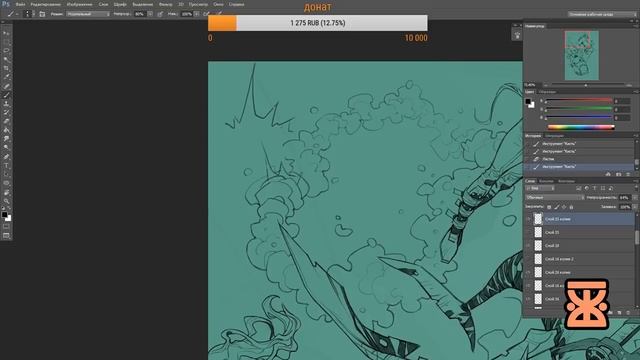The height and width of the screenshot is (360, 640).
Task: Select the Magic Wand tool
Action: pyautogui.click(x=6, y=60)
